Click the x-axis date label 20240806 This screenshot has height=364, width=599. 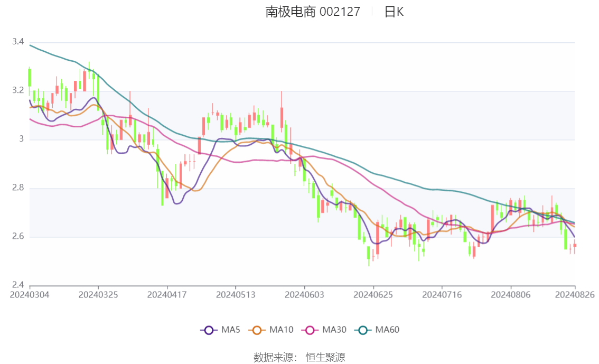[511, 295]
